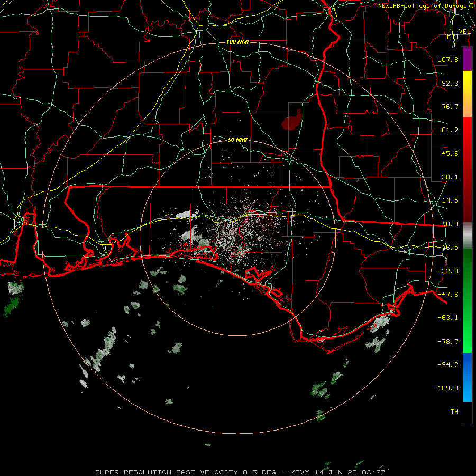Click the 08:27 timestamp in caption
Image resolution: width=476 pixels, height=476 pixels.
tap(374, 472)
